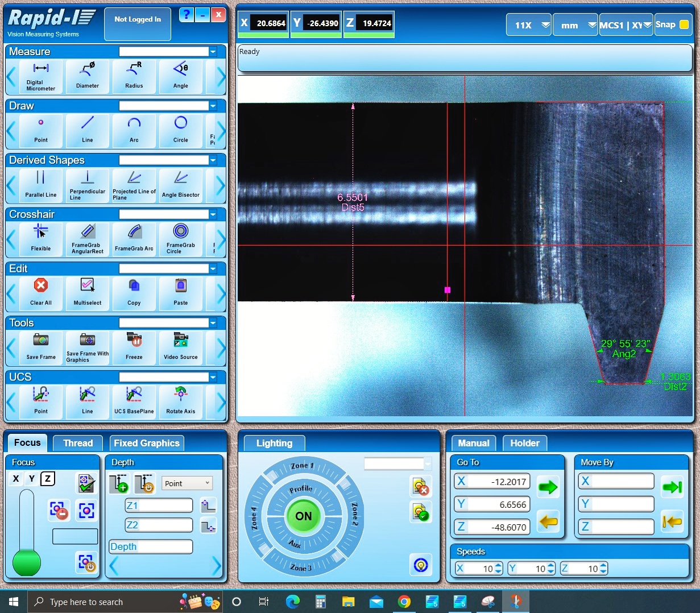Screen dimensions: 700x613
Task: Select the Digital Micrometer measure tool
Action: point(40,76)
